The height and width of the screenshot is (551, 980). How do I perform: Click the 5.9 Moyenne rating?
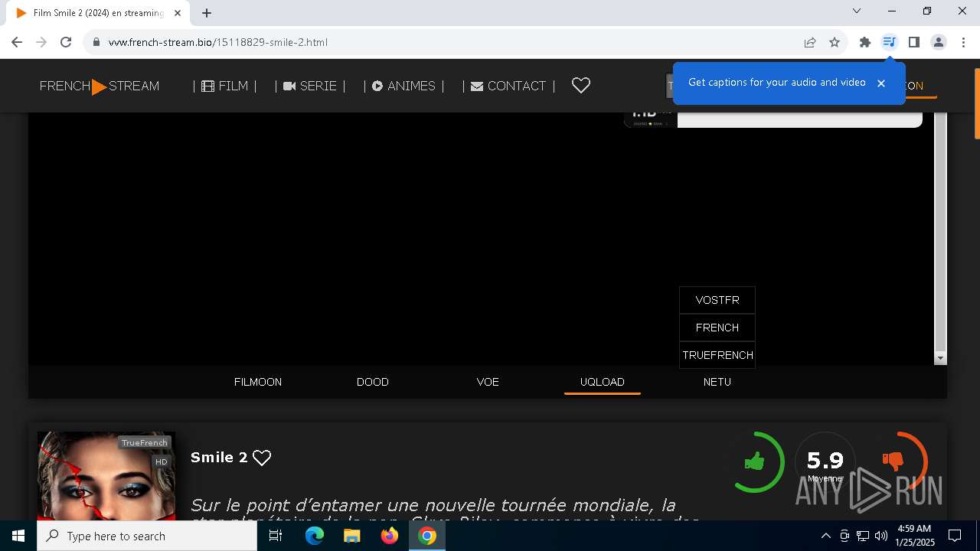click(x=825, y=463)
